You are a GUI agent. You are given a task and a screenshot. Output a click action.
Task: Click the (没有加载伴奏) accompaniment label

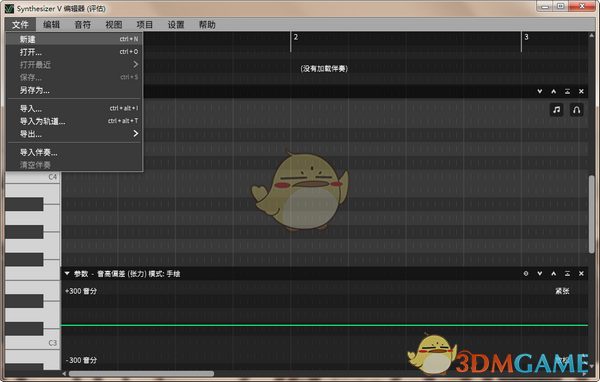click(x=324, y=69)
